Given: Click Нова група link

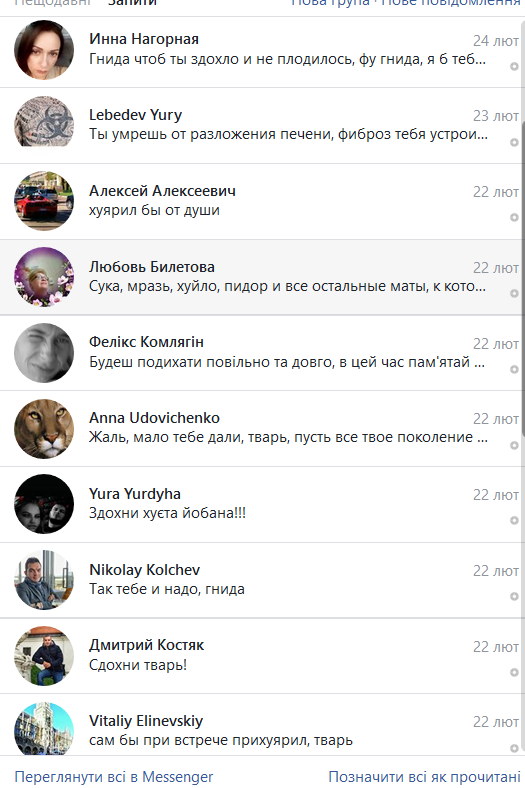Looking at the screenshot, I should 331,3.
